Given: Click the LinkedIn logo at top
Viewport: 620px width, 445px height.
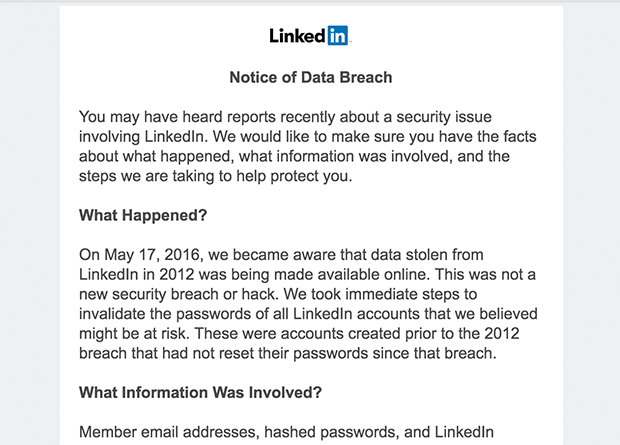Looking at the screenshot, I should 310,36.
